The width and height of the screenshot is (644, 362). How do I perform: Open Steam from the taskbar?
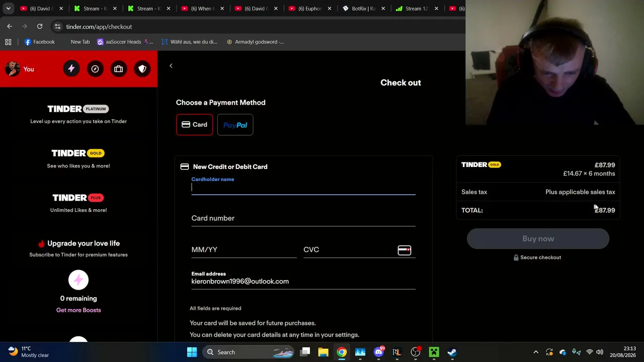tap(452, 352)
